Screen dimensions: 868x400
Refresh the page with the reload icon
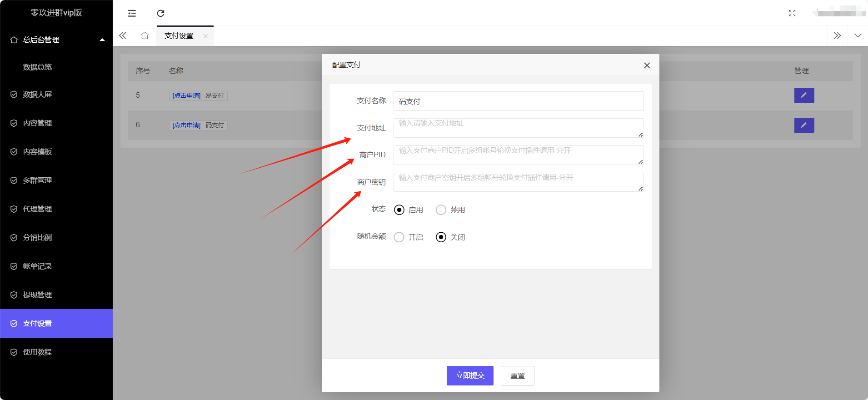point(160,13)
